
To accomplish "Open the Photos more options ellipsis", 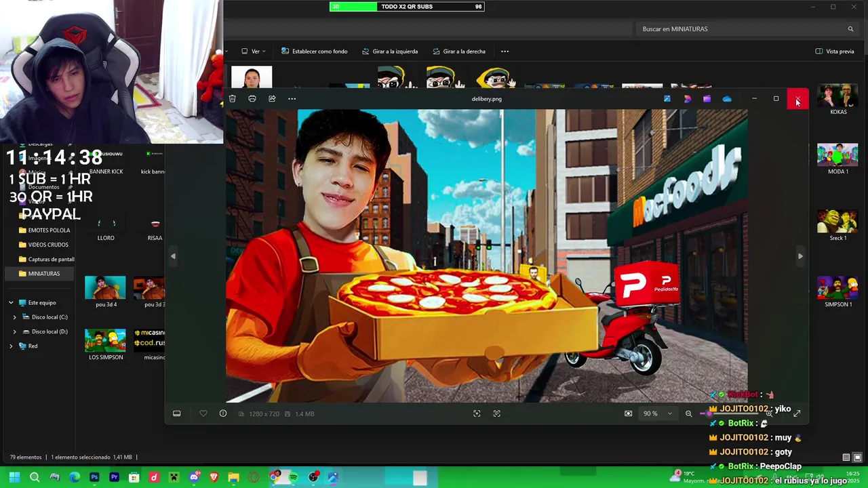I will point(292,99).
